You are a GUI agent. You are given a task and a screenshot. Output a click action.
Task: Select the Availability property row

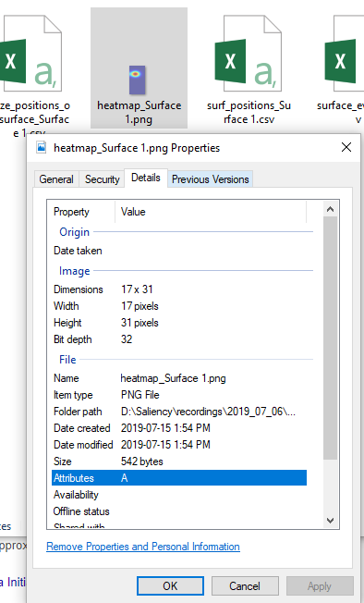point(179,495)
